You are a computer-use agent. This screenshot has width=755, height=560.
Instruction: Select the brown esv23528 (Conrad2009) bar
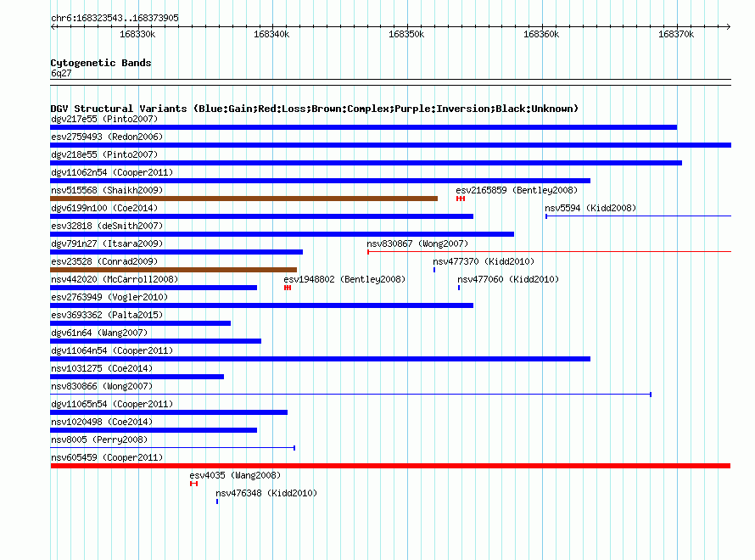173,270
